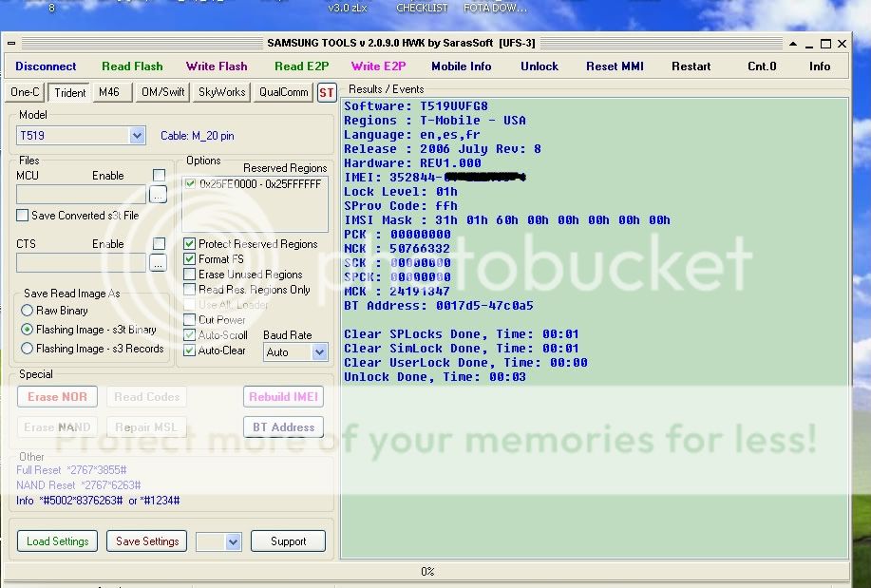Click the Unlock command
The width and height of the screenshot is (871, 588).
click(540, 66)
